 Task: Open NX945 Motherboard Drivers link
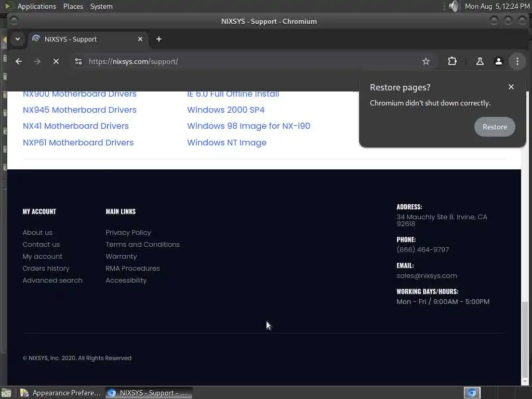79,110
